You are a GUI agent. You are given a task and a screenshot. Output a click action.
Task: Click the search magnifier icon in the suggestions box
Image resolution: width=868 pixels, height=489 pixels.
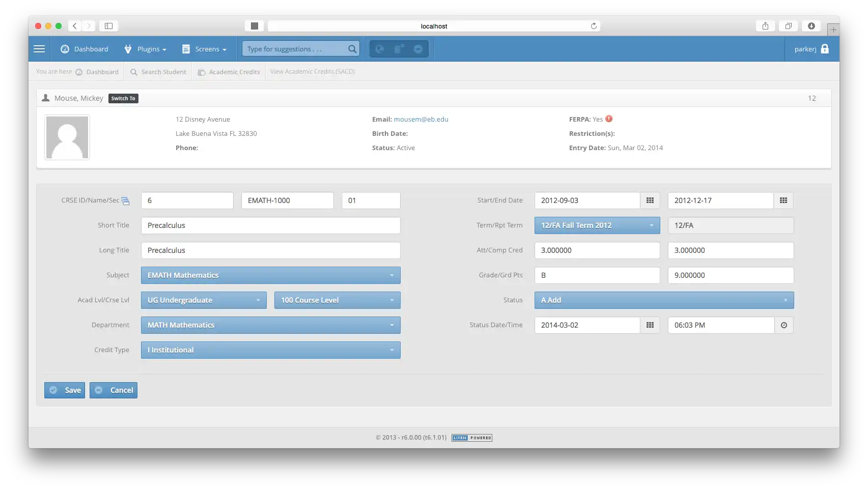(352, 48)
